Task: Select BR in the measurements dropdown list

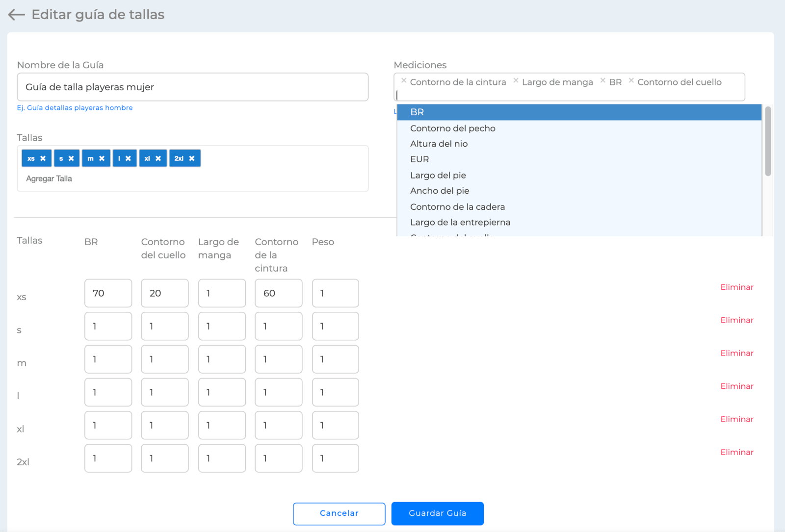Action: (579, 112)
